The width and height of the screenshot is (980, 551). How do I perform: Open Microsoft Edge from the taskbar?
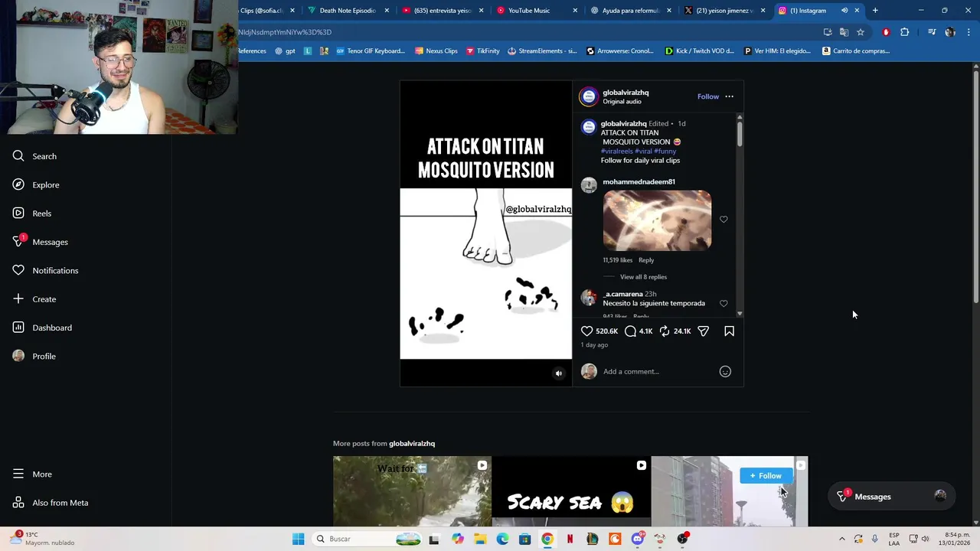pos(502,539)
